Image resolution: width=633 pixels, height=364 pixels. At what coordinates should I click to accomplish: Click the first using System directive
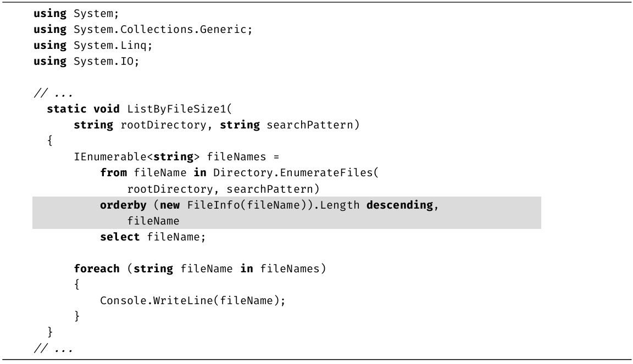click(76, 13)
